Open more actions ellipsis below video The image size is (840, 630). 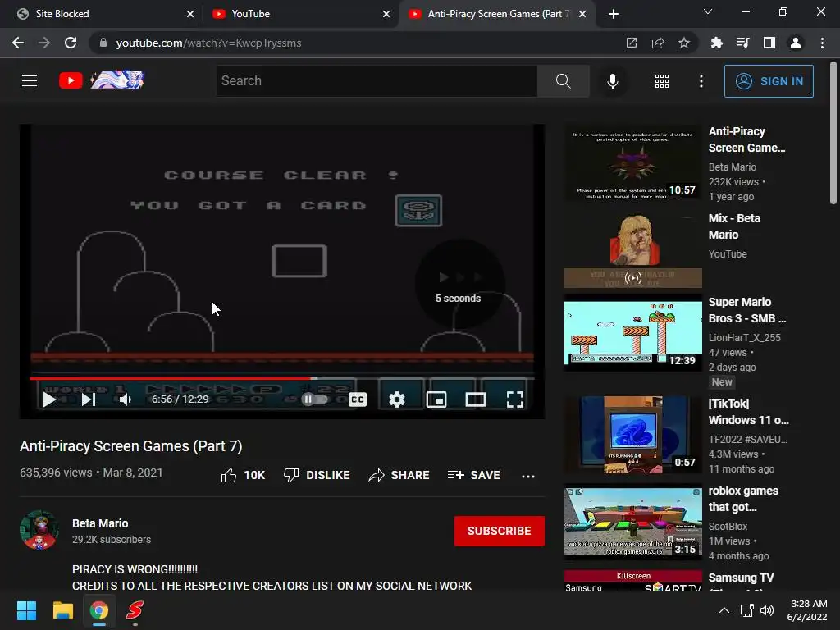pyautogui.click(x=528, y=476)
